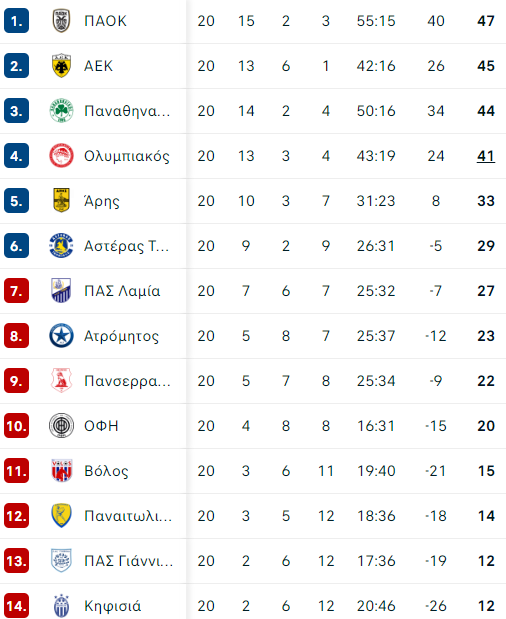Open the ΠΑΣ Λαμία striped shield logo
Screen dimensions: 506x619
coord(62,291)
